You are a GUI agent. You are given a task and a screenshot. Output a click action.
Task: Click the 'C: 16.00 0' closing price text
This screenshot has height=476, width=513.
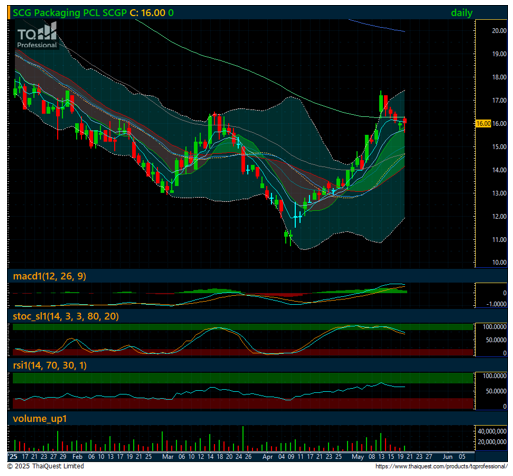click(x=152, y=13)
